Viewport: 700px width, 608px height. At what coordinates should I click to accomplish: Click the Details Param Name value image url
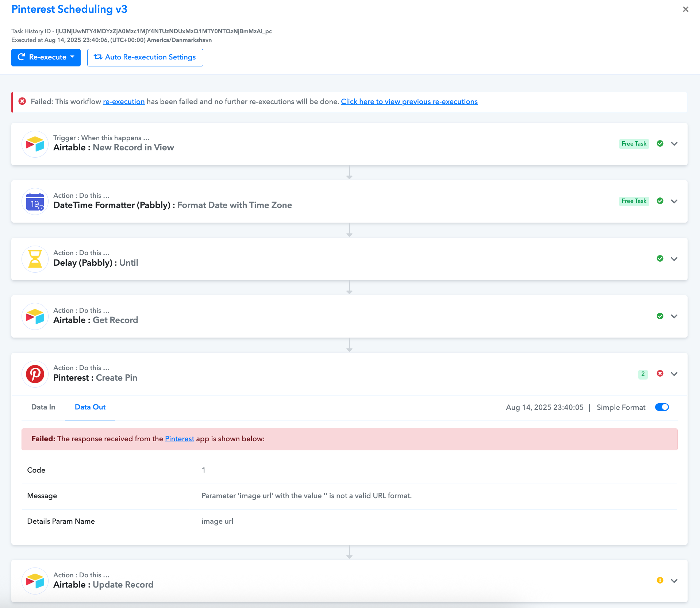(x=217, y=521)
